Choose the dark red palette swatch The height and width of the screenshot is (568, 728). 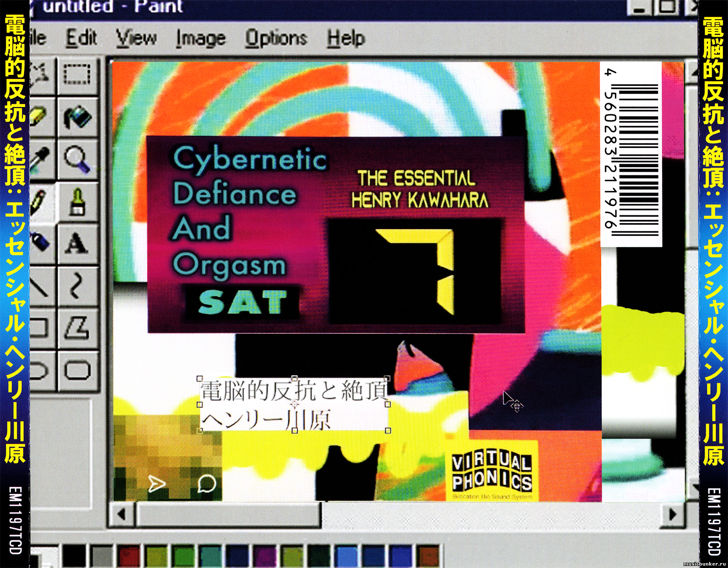tap(128, 556)
